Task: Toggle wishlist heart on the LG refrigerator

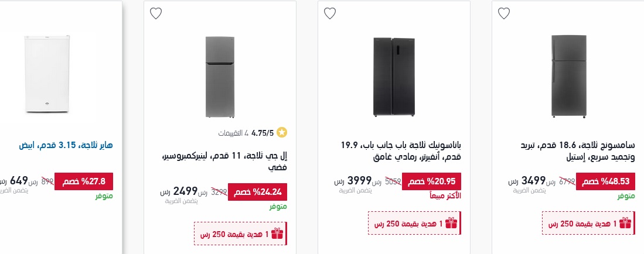Action: click(155, 13)
